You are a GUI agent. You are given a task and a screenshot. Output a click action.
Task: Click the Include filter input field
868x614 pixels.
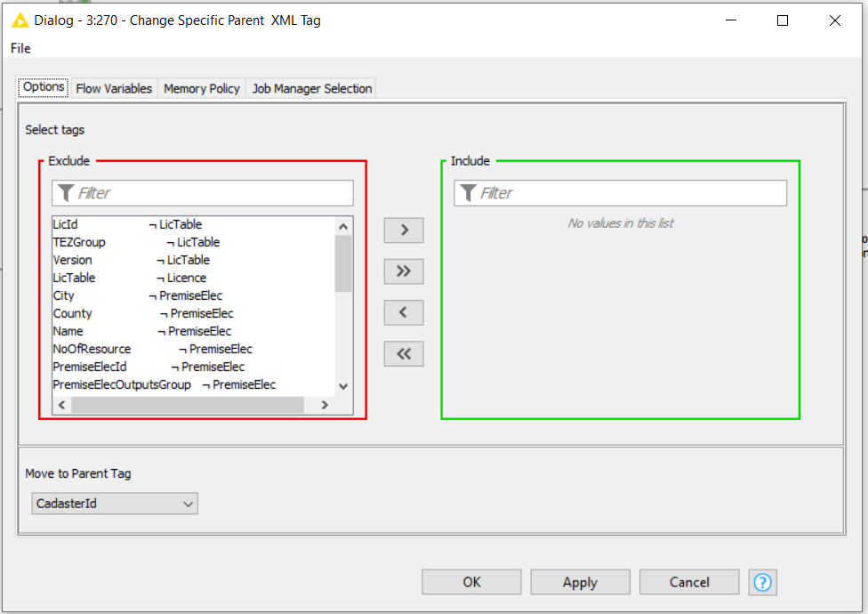(631, 193)
